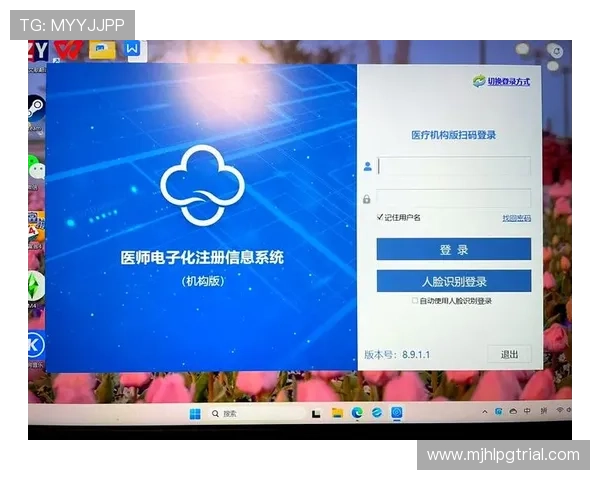Open the cloud icon in system tray
600x480 pixels.
point(513,411)
